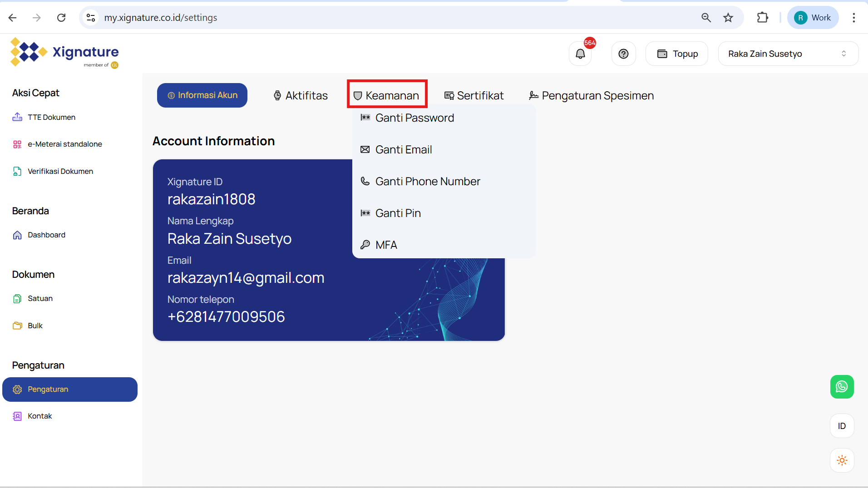This screenshot has height=488, width=868.
Task: Click the Xignature logo
Action: pos(64,53)
